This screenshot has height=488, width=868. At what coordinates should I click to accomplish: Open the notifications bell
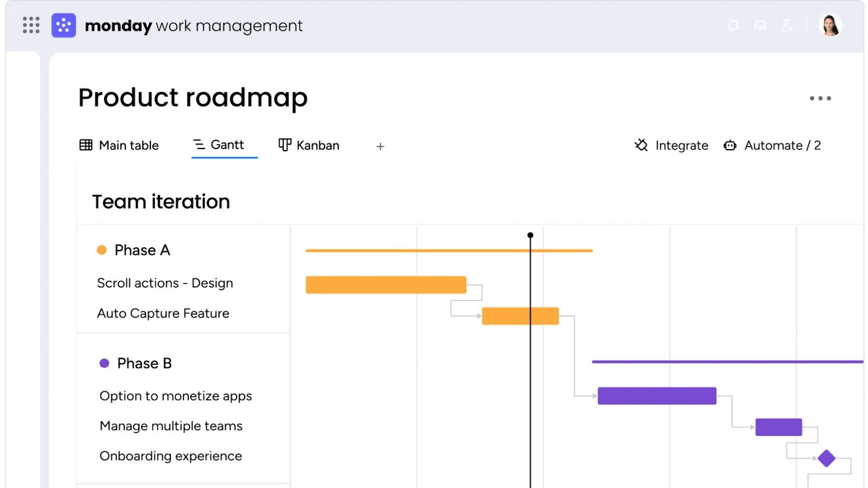[x=733, y=25]
